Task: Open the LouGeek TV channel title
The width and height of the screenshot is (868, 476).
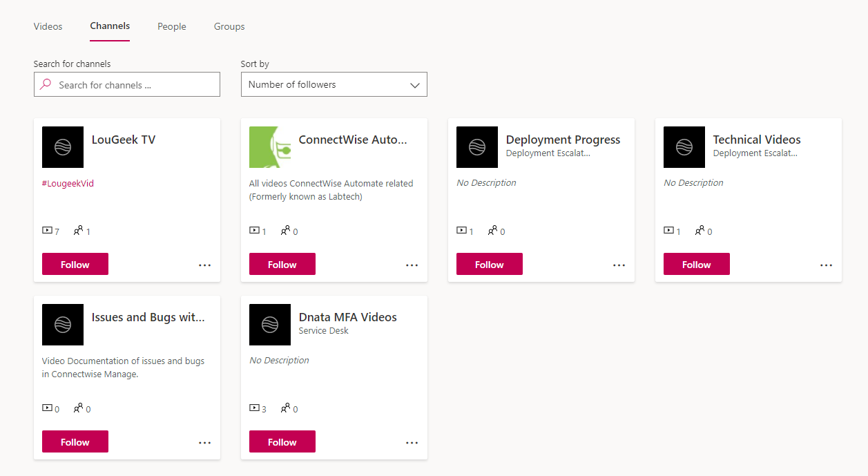Action: click(x=124, y=140)
